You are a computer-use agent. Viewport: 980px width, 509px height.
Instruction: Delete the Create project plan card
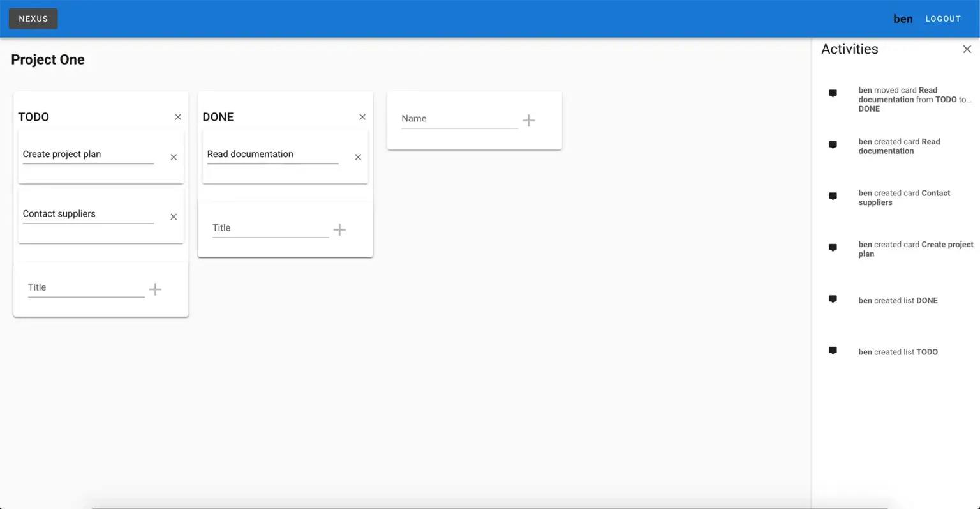click(174, 157)
